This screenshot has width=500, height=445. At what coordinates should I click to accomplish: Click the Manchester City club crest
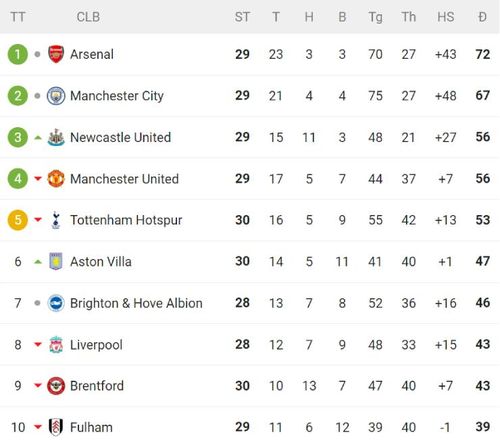click(x=56, y=96)
